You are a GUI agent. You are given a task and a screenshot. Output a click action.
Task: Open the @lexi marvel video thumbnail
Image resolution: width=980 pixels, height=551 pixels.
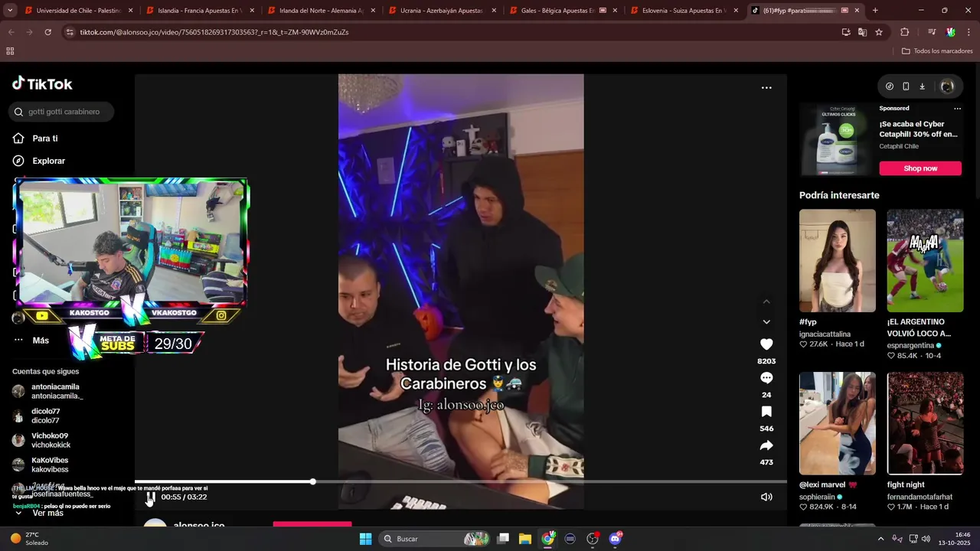coord(837,423)
